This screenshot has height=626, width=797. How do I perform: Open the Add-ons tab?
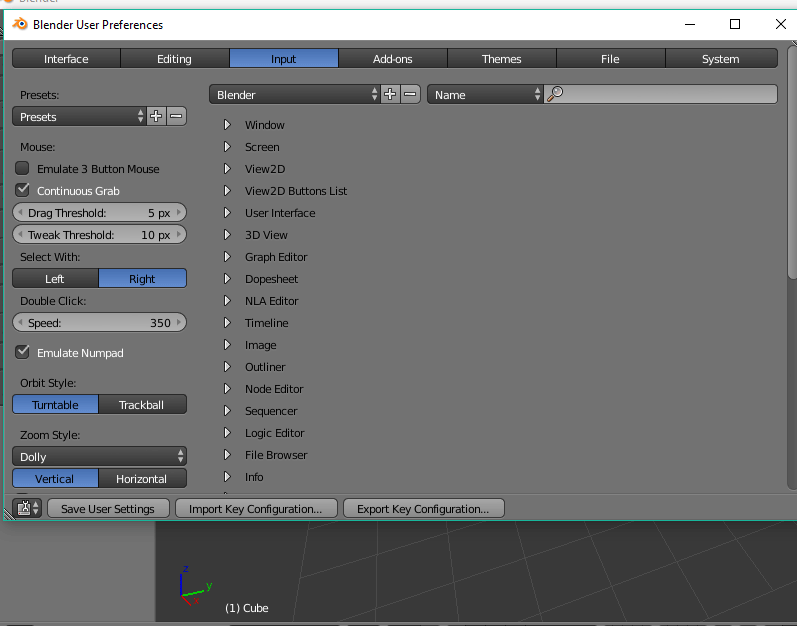pos(393,58)
